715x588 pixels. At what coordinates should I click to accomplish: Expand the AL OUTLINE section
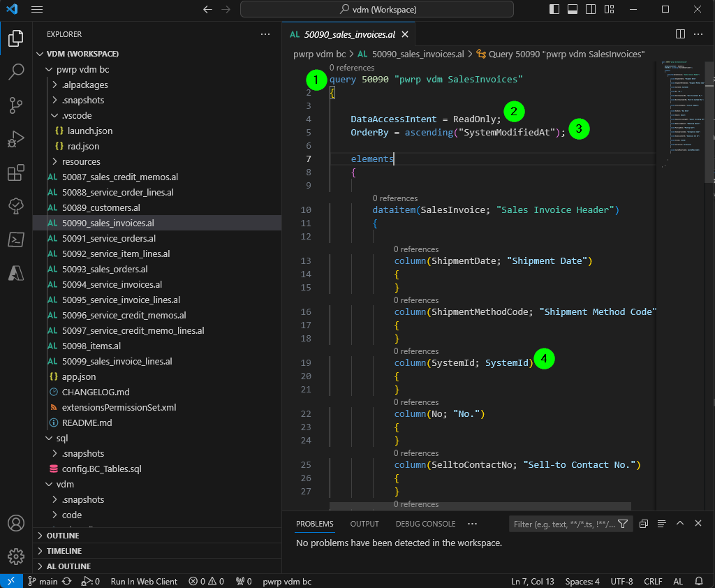(x=157, y=566)
